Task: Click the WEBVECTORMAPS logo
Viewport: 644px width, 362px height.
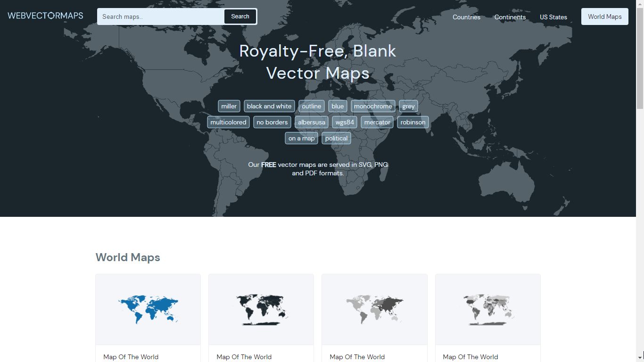Action: point(45,15)
